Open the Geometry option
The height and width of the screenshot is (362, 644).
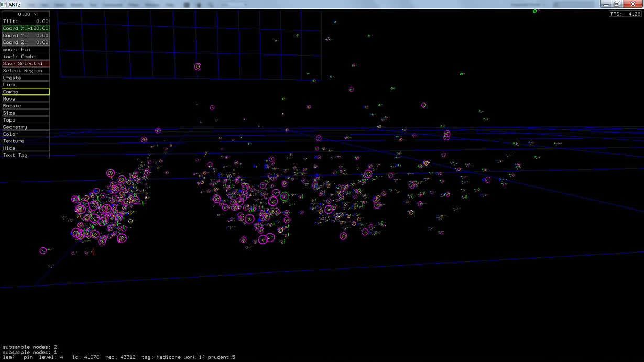[26, 127]
